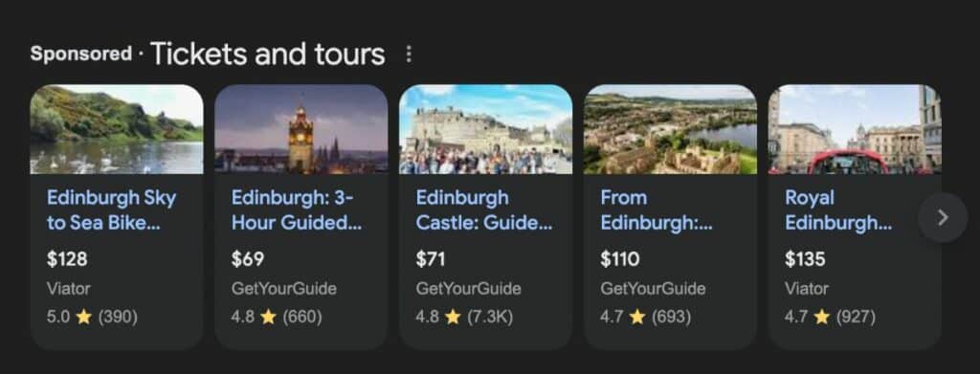Click the swan lake hillside thumbnail
This screenshot has height=374, width=980.
pos(117,129)
